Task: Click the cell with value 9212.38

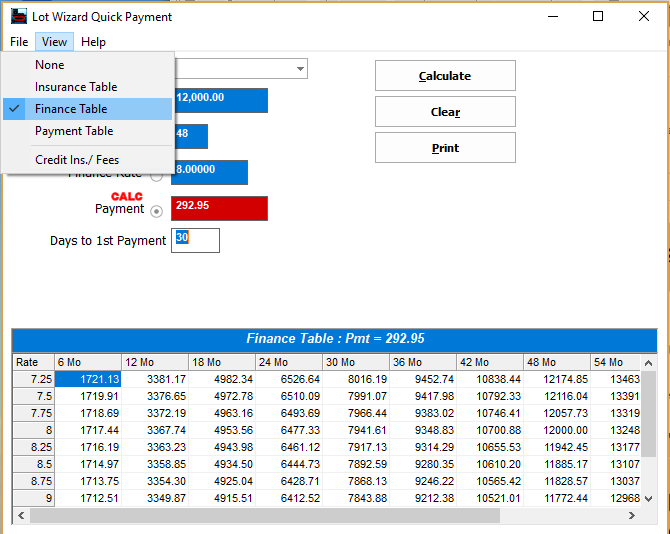Action: tap(423, 499)
